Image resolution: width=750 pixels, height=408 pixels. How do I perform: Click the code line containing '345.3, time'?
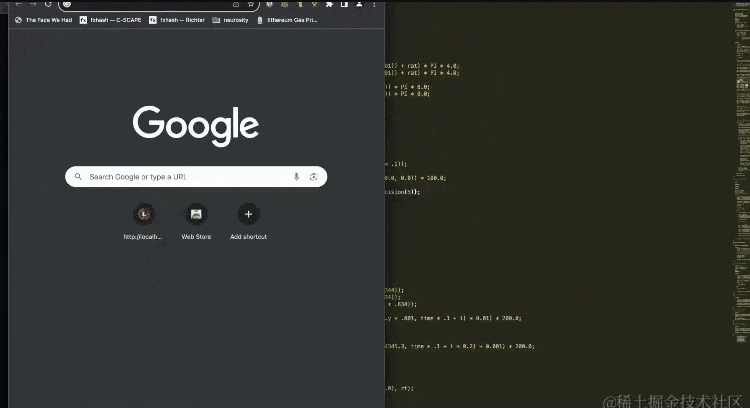459,346
